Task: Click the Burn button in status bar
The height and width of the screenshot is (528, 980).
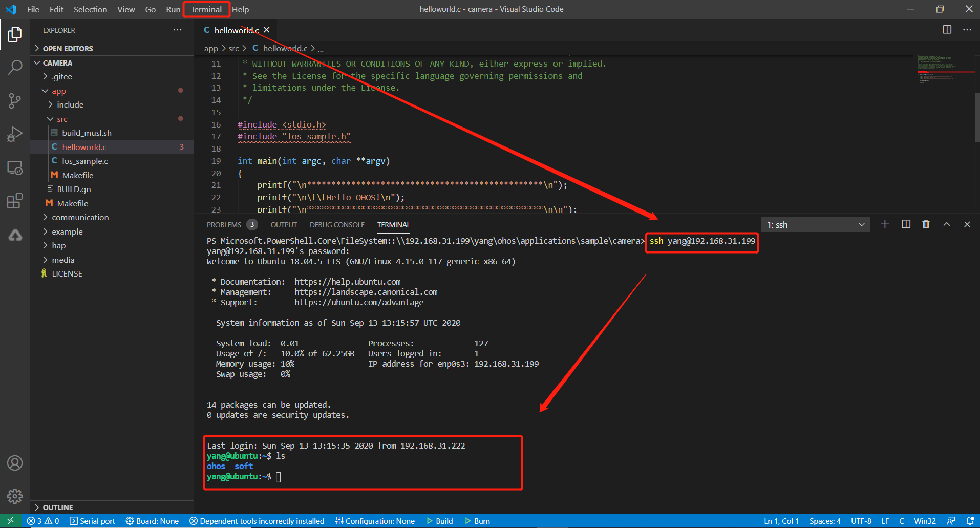Action: (478, 521)
